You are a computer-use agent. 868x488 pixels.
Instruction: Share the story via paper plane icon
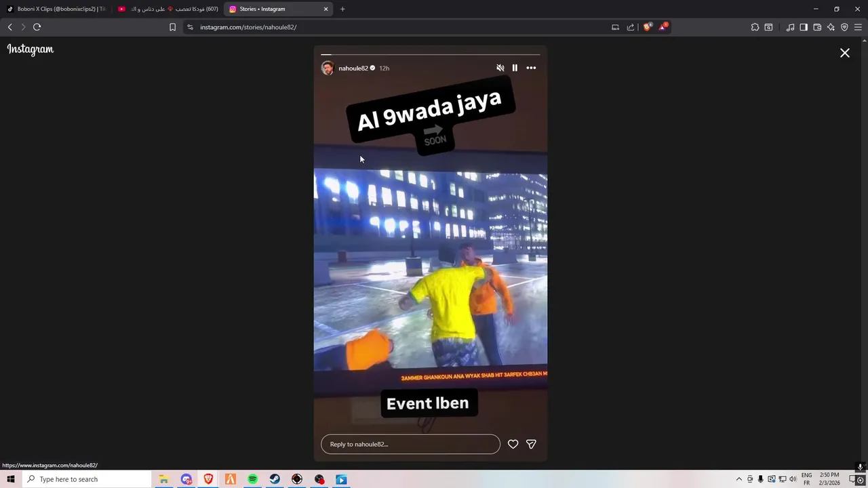point(531,444)
